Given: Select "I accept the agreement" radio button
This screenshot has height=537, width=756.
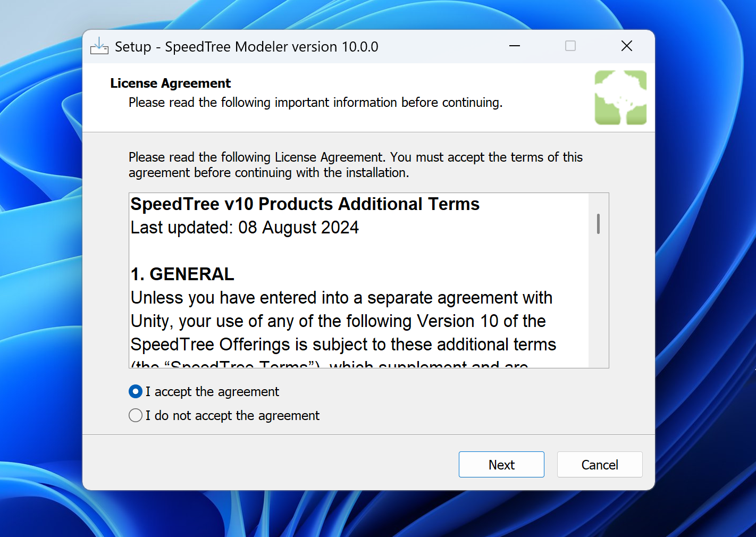Looking at the screenshot, I should click(136, 392).
